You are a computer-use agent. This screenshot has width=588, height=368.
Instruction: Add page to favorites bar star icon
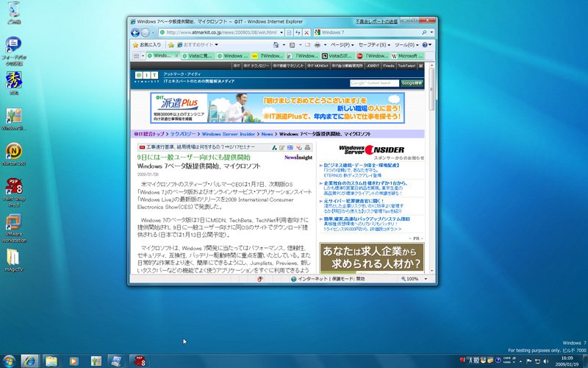pos(171,45)
